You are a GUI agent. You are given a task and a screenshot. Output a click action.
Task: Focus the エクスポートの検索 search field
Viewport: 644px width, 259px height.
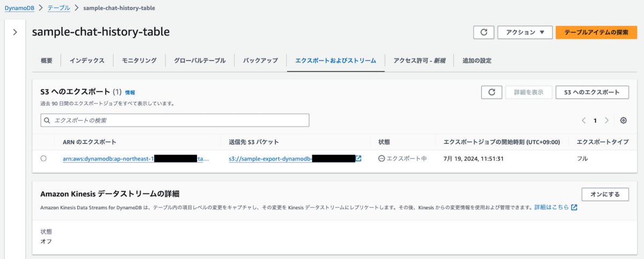pos(175,120)
